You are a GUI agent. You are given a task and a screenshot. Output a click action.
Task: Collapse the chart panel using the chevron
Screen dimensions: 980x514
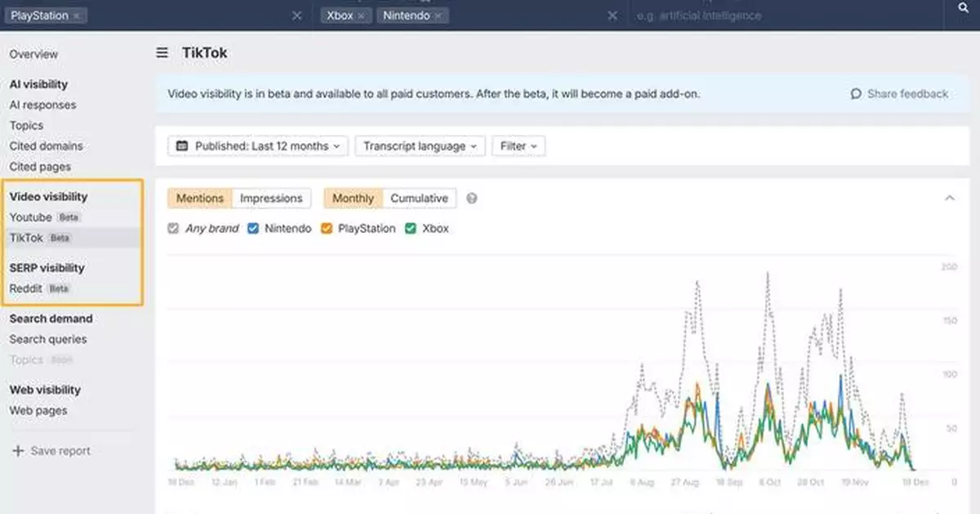pos(950,198)
